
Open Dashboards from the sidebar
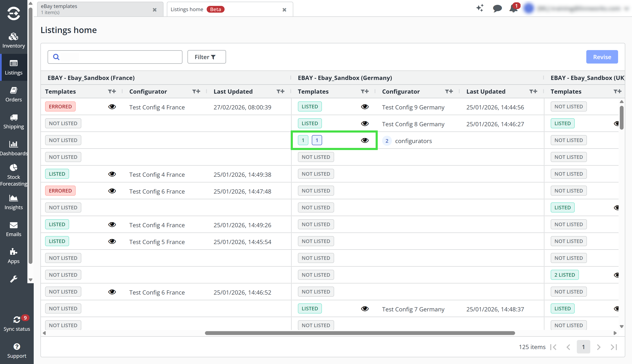(13, 148)
